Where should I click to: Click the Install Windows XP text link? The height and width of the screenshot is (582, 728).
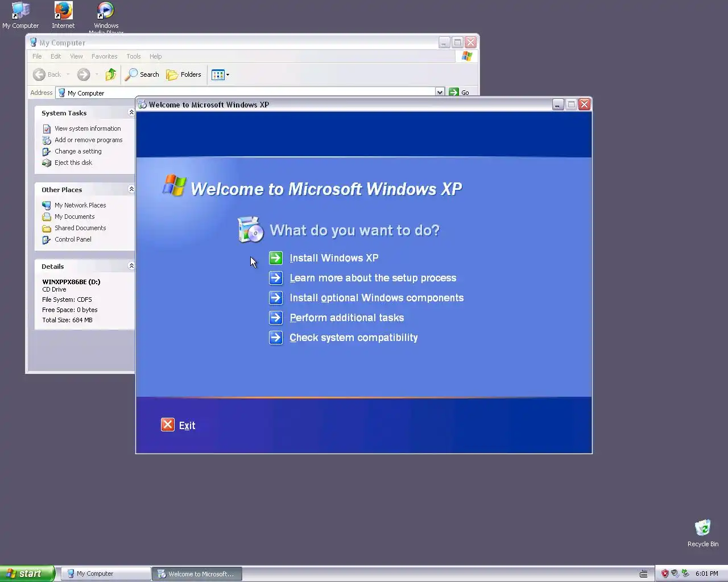coord(334,258)
